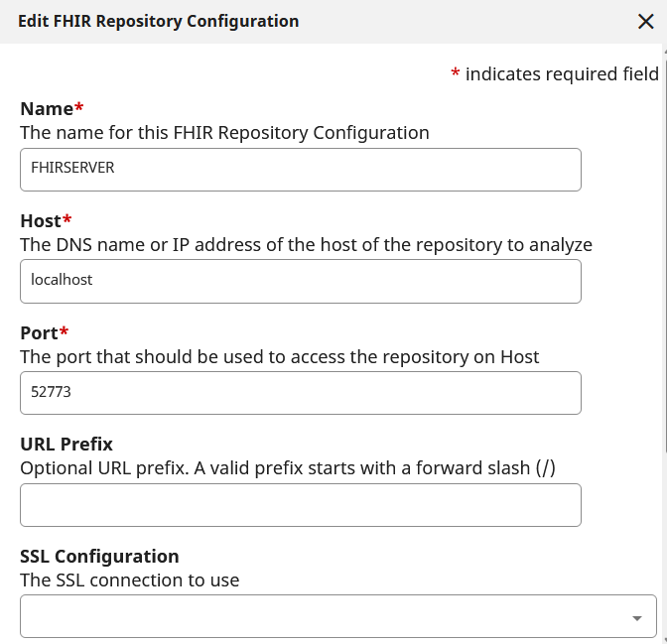Click the URL prefix forward slash hint text
The image size is (667, 644).
point(287,468)
